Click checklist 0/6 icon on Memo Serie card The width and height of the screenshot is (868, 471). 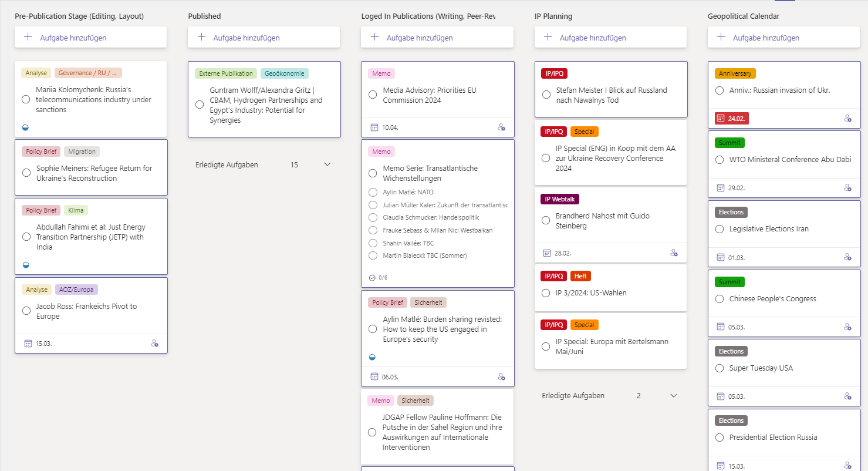pyautogui.click(x=372, y=277)
